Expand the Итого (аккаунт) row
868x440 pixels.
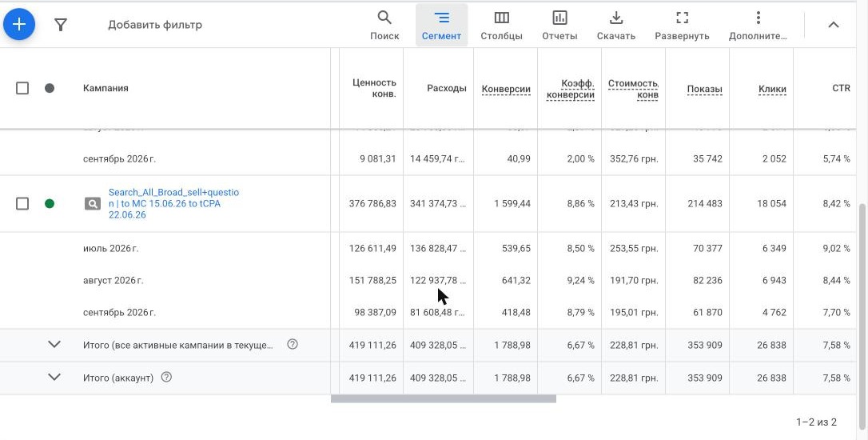(54, 377)
